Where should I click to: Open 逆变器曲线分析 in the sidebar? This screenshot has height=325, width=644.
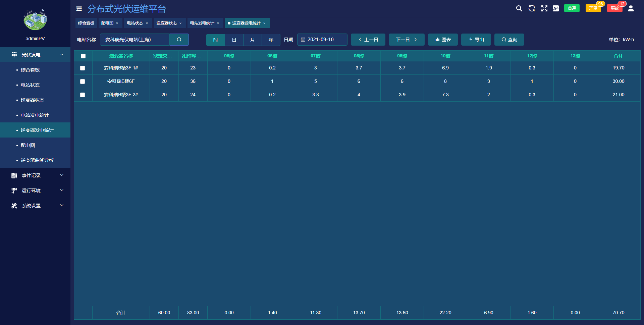[37, 160]
